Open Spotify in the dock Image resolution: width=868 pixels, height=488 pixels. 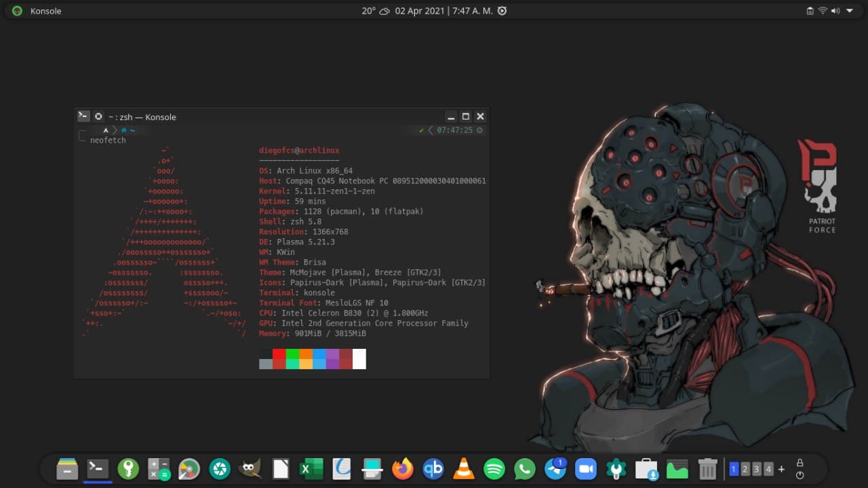tap(494, 469)
